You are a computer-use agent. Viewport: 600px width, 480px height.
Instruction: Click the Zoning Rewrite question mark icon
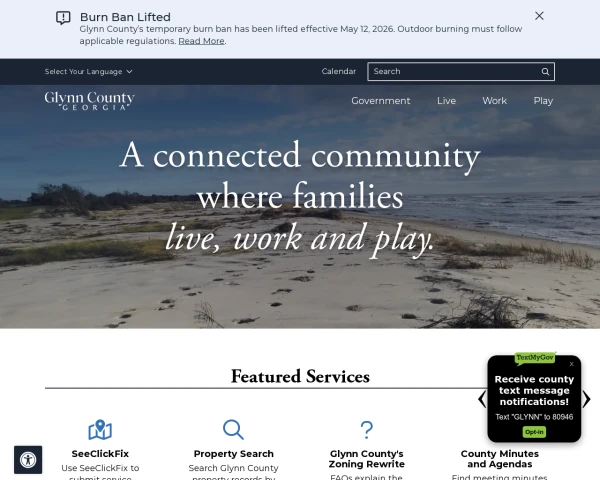pos(367,429)
